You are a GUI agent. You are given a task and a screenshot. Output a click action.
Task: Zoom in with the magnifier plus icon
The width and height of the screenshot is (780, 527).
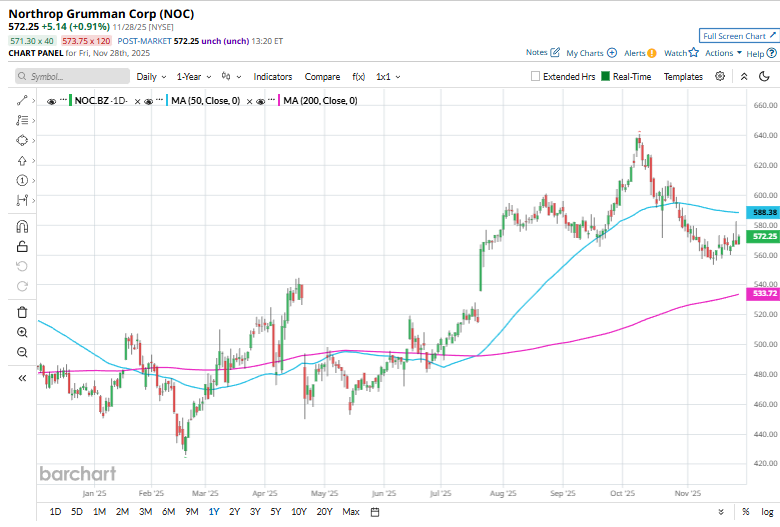point(22,332)
